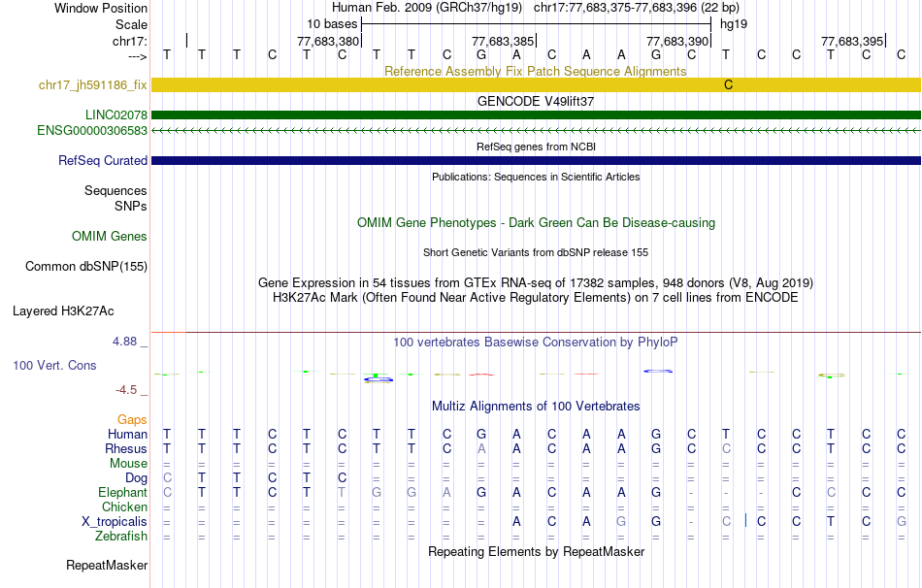Open the LINC02078 gene label
922x588 pixels.
click(x=115, y=115)
